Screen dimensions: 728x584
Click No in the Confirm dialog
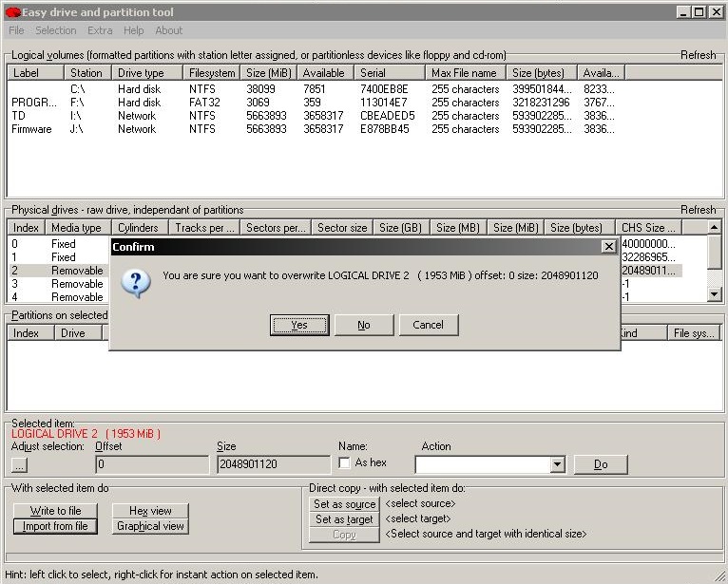[x=364, y=325]
